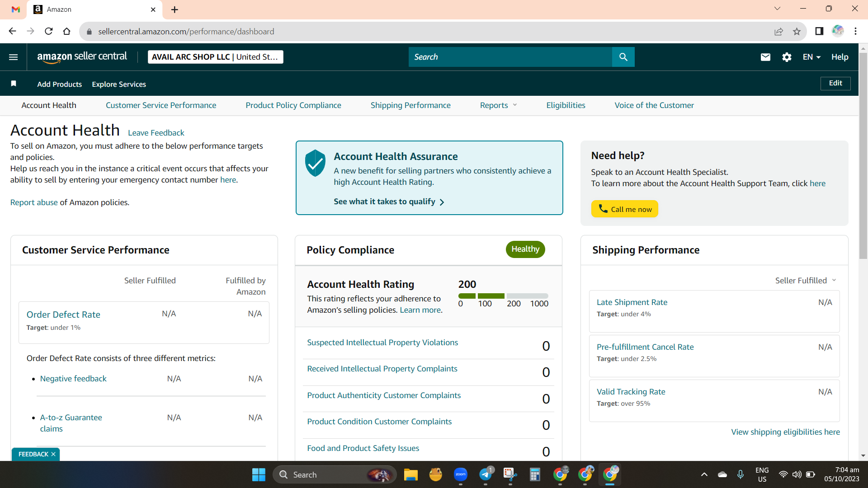Click the bookmark flag icon
This screenshot has width=868, height=488.
(14, 84)
